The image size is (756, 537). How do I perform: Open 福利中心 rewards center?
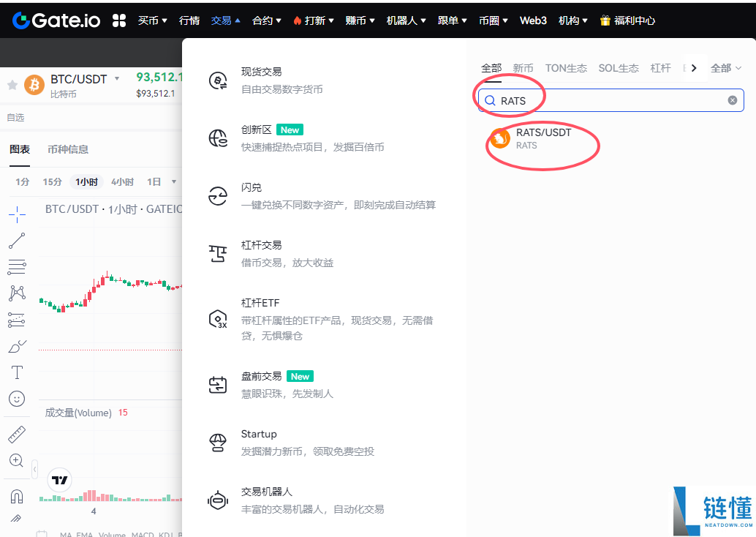pyautogui.click(x=635, y=20)
